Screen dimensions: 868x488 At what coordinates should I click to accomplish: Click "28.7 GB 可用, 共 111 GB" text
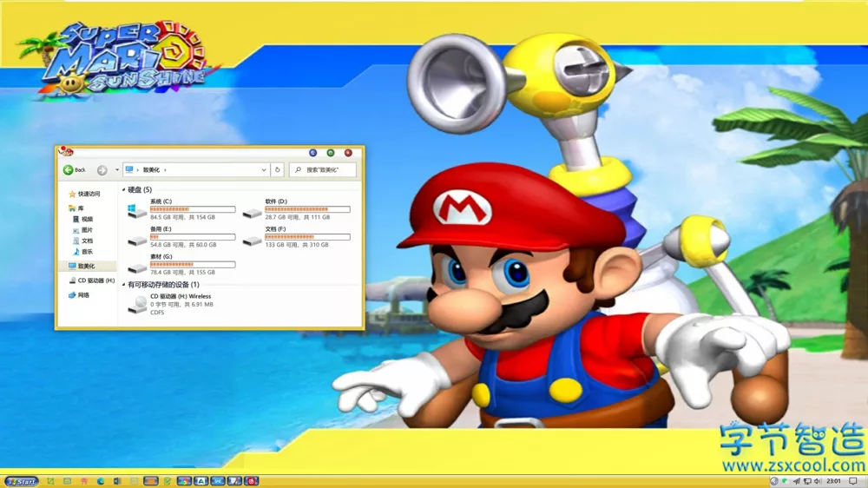[x=297, y=217]
